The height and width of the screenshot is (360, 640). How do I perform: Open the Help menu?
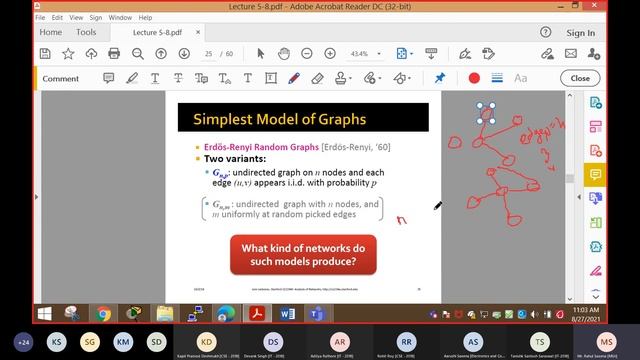pyautogui.click(x=145, y=18)
